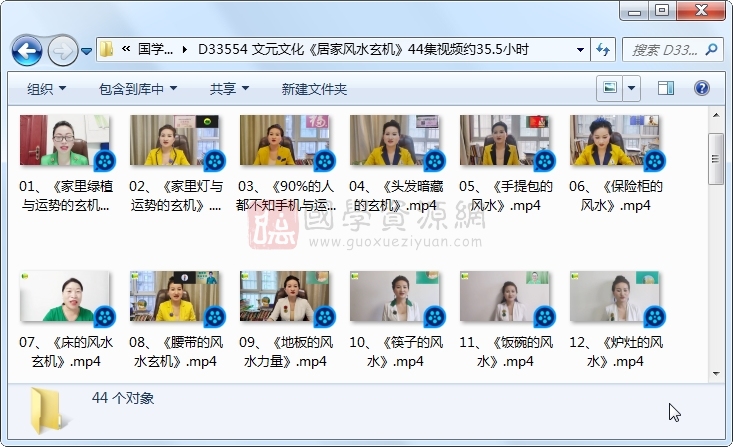
Task: Toggle the preview pane
Action: tap(666, 88)
